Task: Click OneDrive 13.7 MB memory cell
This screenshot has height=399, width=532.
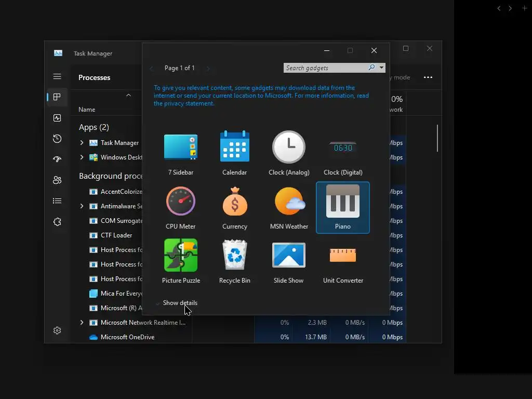Action: coord(312,337)
